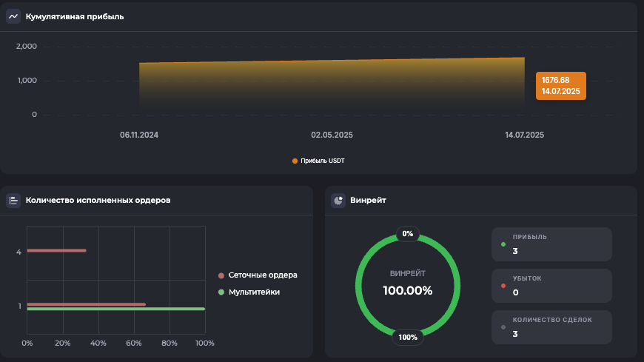Screen dimensions: 644x362
Task: Toggle the Прибыль USDT legend item
Action: point(318,161)
